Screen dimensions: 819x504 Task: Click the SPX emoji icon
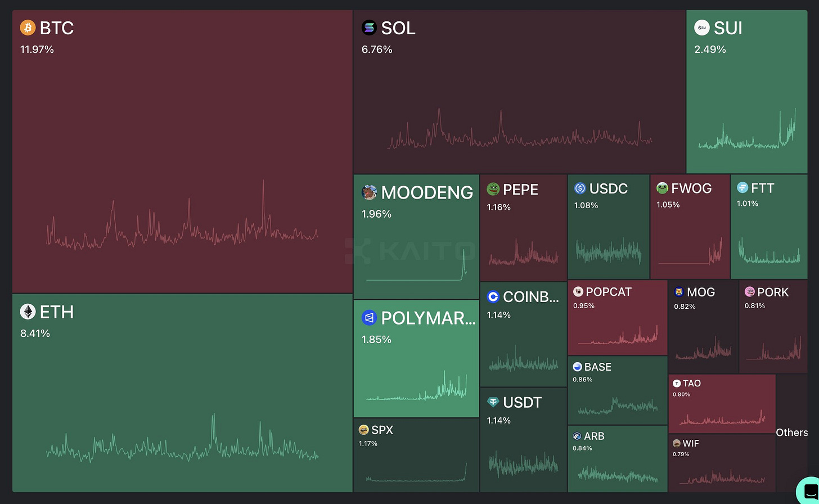point(364,430)
